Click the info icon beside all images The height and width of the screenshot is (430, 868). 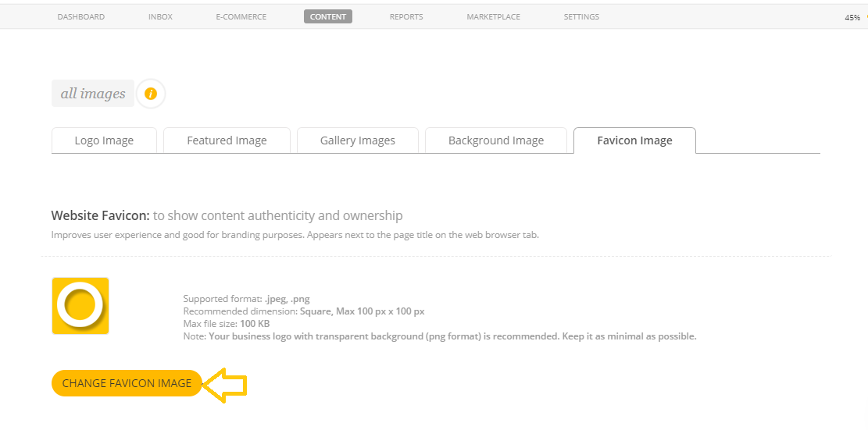click(151, 94)
